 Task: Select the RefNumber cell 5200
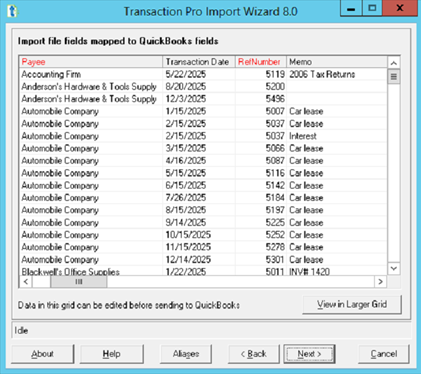tap(261, 87)
